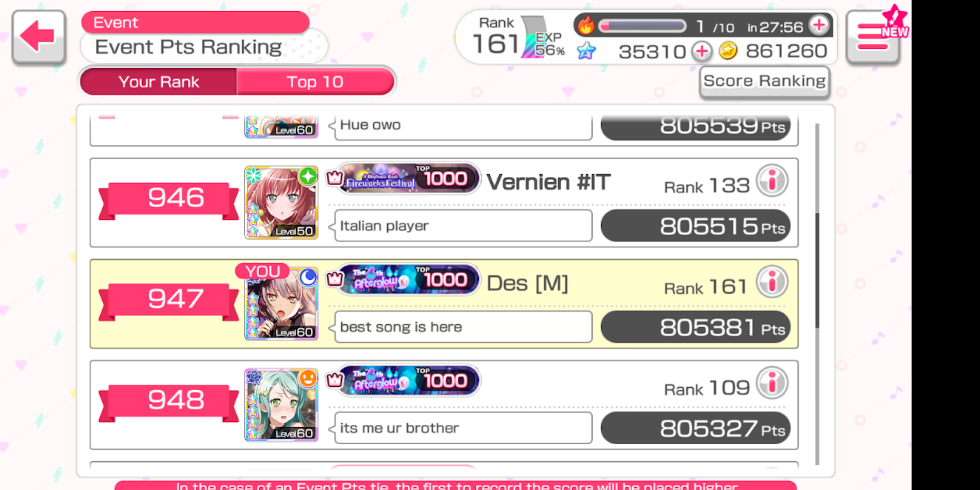This screenshot has height=490, width=980.
Task: Select Vernien #IT's character card thumbnail
Action: pyautogui.click(x=281, y=202)
